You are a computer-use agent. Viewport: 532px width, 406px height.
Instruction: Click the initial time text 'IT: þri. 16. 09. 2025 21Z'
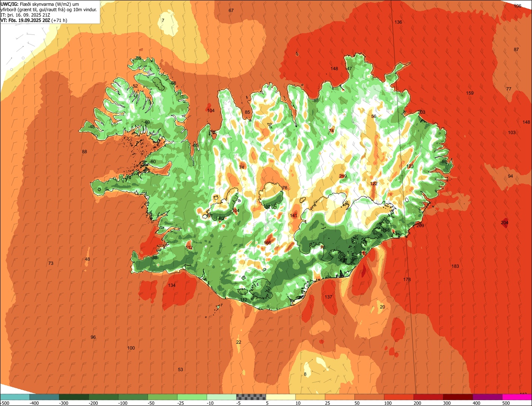pyautogui.click(x=26, y=15)
